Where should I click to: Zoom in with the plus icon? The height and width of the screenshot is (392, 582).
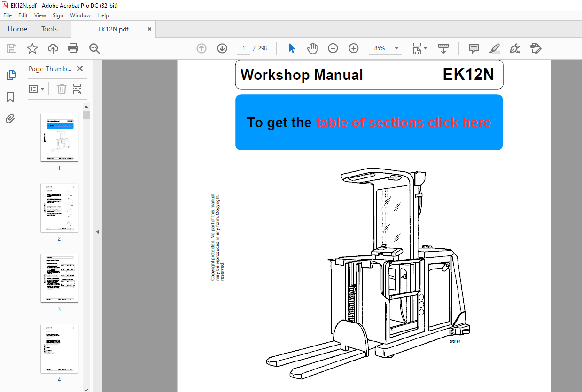[354, 48]
